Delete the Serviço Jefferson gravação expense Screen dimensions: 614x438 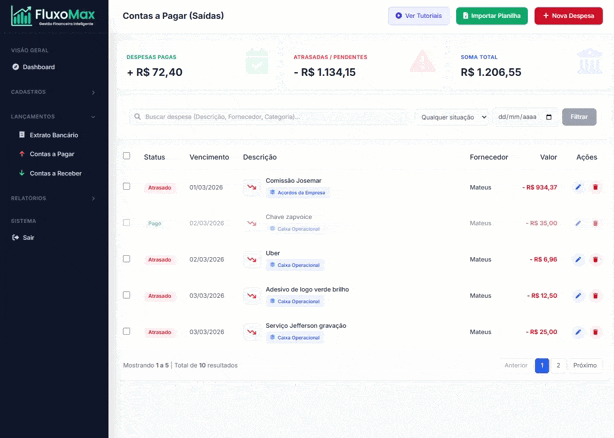(595, 332)
